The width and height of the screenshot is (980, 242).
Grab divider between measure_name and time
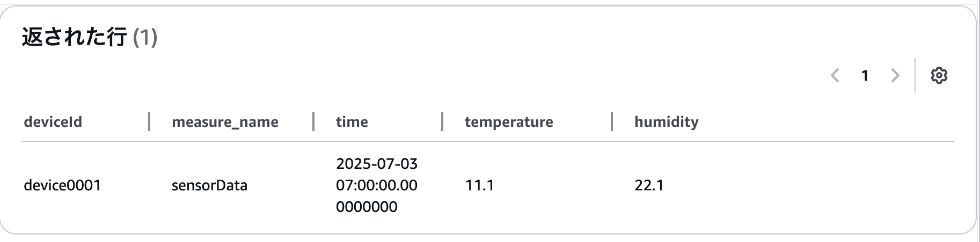point(313,122)
